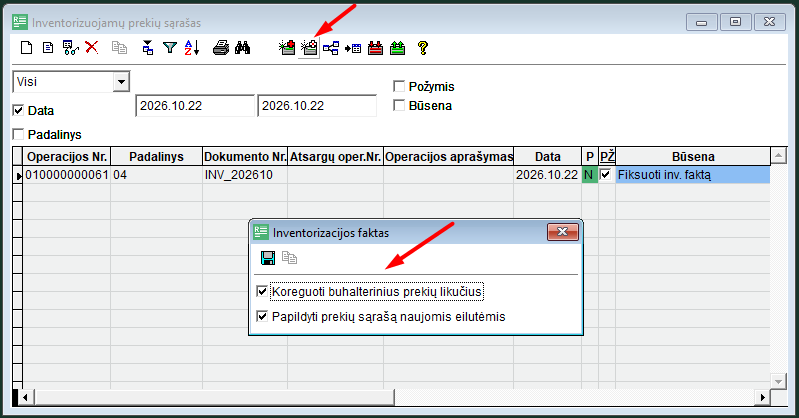Image resolution: width=799 pixels, height=418 pixels.
Task: Check the Požymis checkbox
Action: click(399, 86)
